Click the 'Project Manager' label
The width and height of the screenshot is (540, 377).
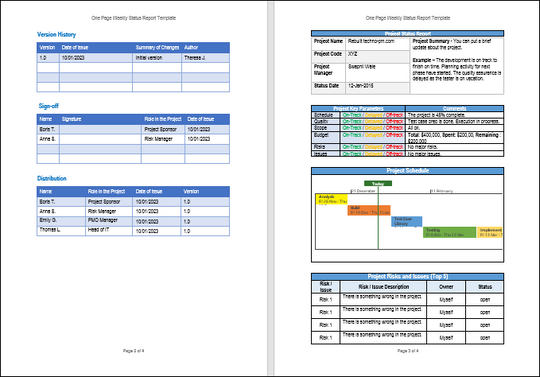(323, 70)
